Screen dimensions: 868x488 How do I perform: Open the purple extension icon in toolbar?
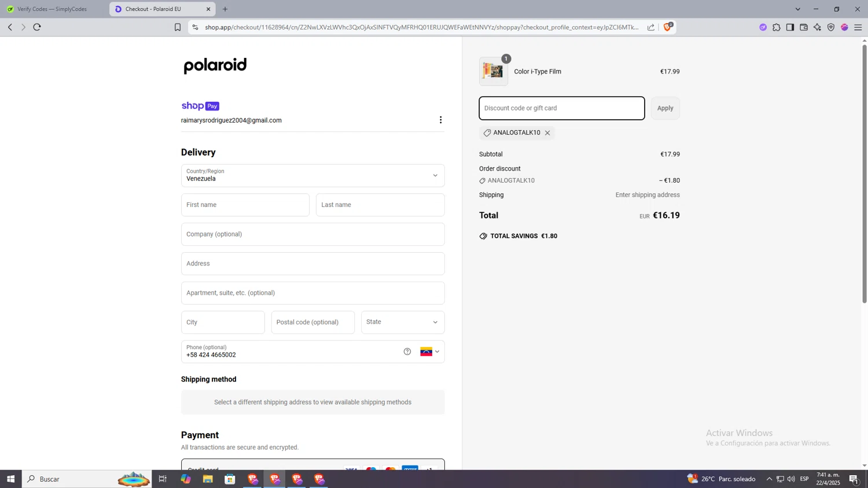[763, 27]
